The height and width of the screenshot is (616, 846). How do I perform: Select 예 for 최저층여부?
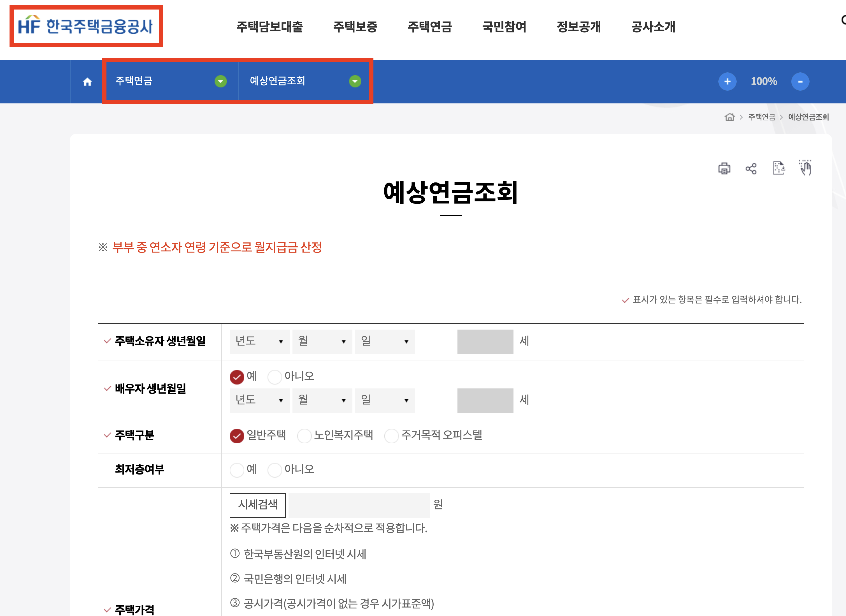coord(237,470)
